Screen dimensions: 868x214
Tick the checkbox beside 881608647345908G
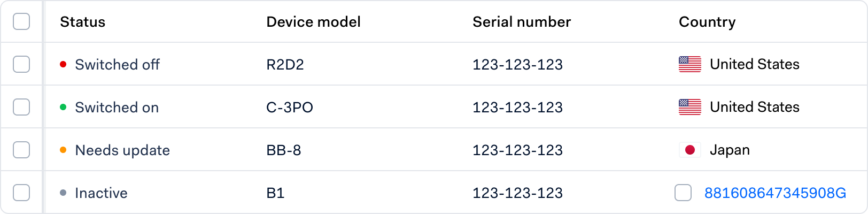(683, 193)
